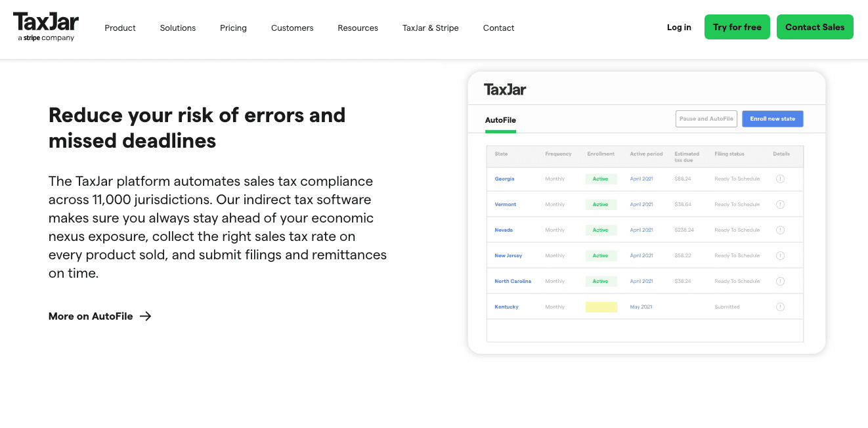Go to the Contact page

[x=498, y=28]
